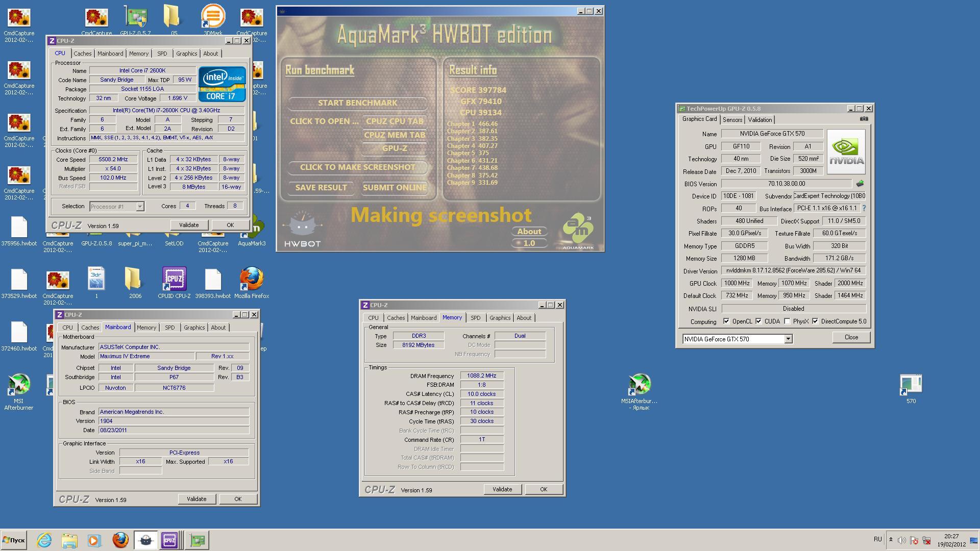Open the 398393.hwbot file
Screen dimensions: 980x551
[213, 283]
